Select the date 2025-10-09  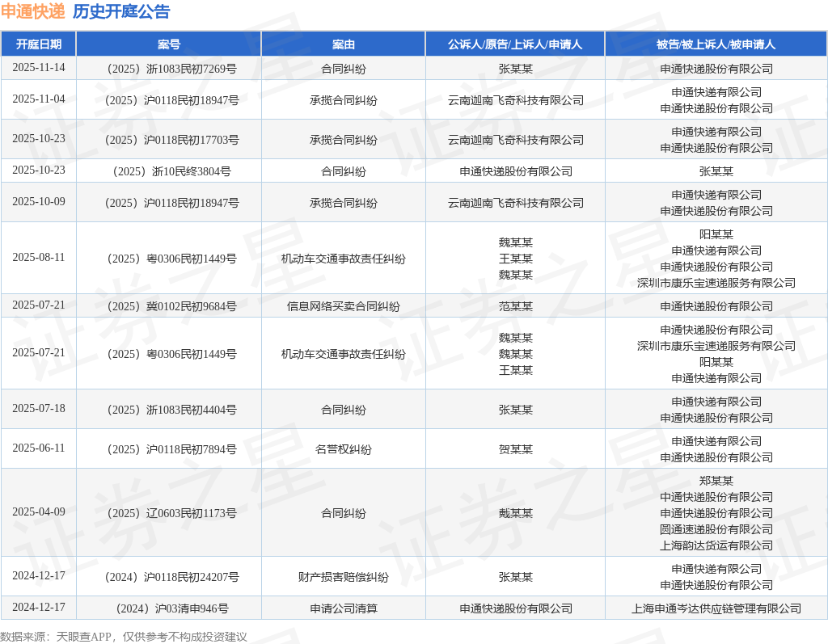[x=39, y=202]
